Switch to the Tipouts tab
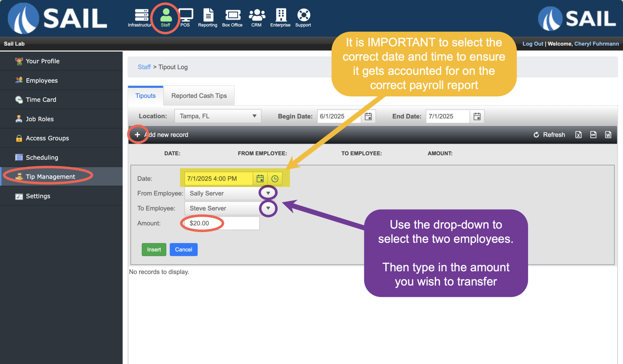The image size is (623, 364). [x=145, y=96]
